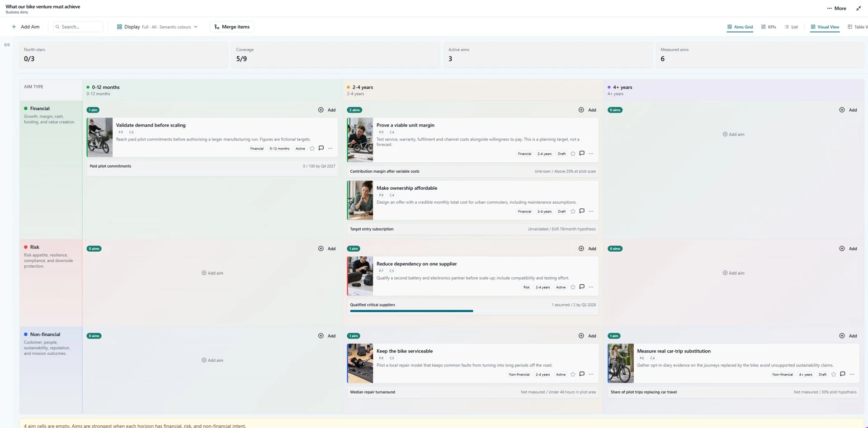Open ellipsis menu of 'Measure real car-trip substitution'
This screenshot has width=868, height=428.
coord(852,374)
